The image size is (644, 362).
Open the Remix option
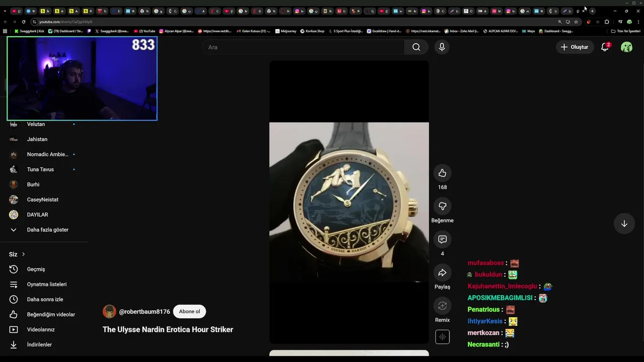point(442,306)
